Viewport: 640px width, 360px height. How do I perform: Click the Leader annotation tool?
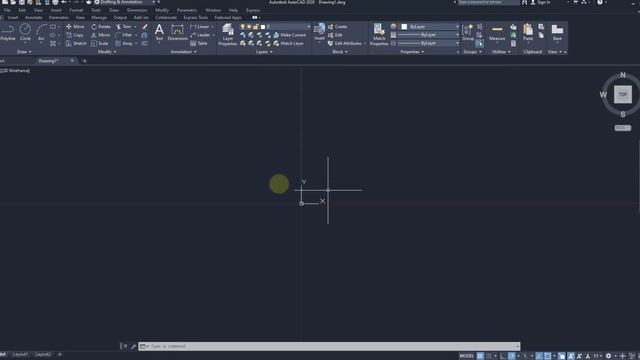(200, 35)
